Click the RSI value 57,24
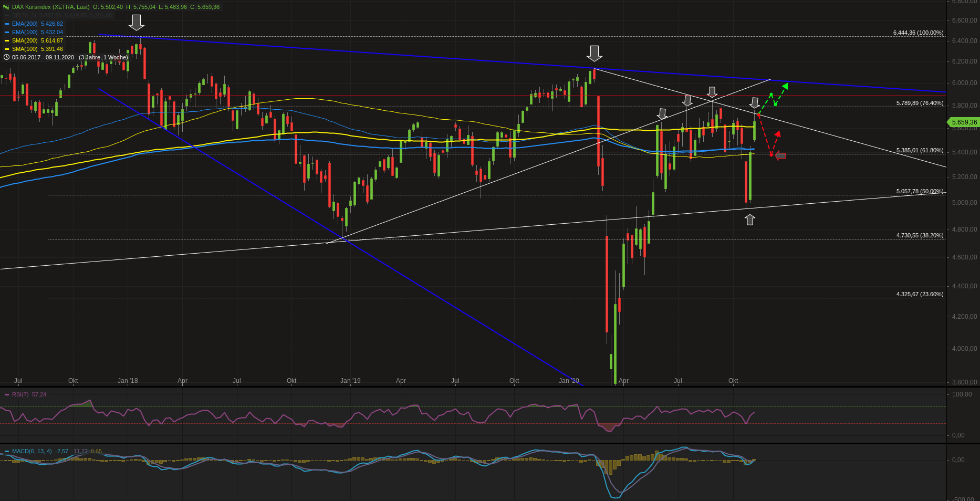This screenshot has width=980, height=501. click(39, 394)
